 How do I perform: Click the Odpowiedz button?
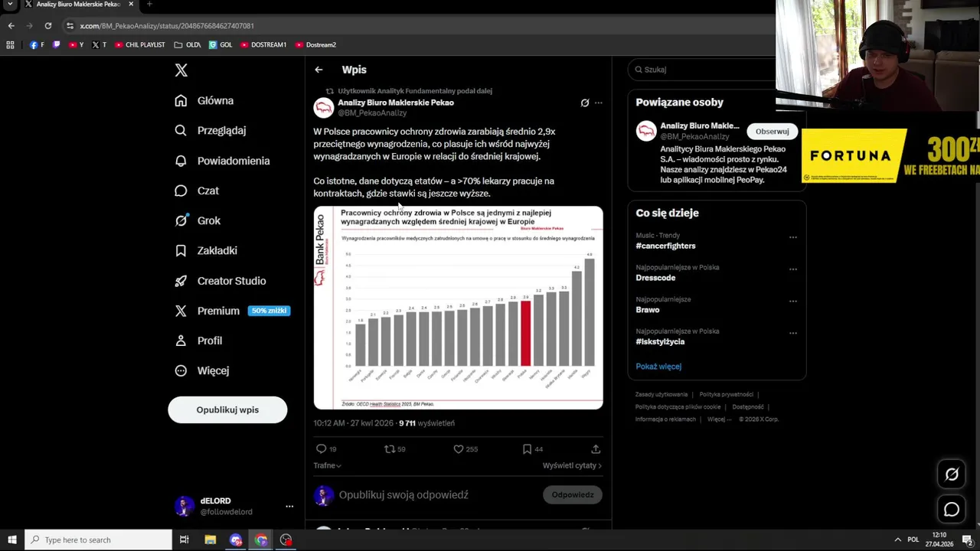[573, 494]
